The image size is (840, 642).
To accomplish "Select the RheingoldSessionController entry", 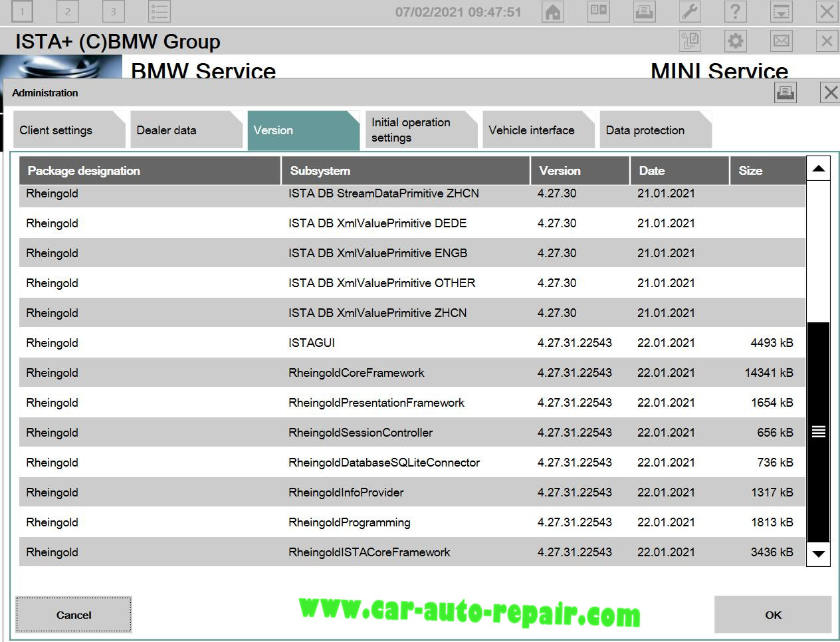I will coord(412,433).
